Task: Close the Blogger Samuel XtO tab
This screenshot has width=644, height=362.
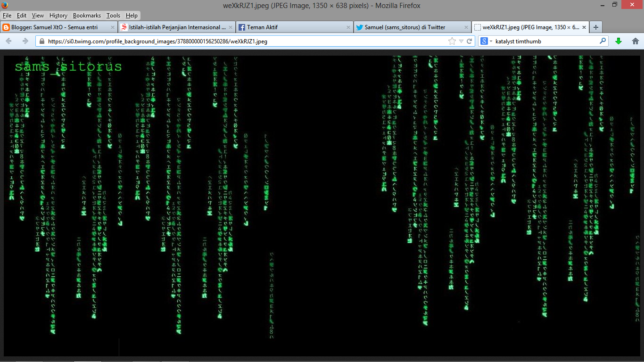Action: [112, 27]
